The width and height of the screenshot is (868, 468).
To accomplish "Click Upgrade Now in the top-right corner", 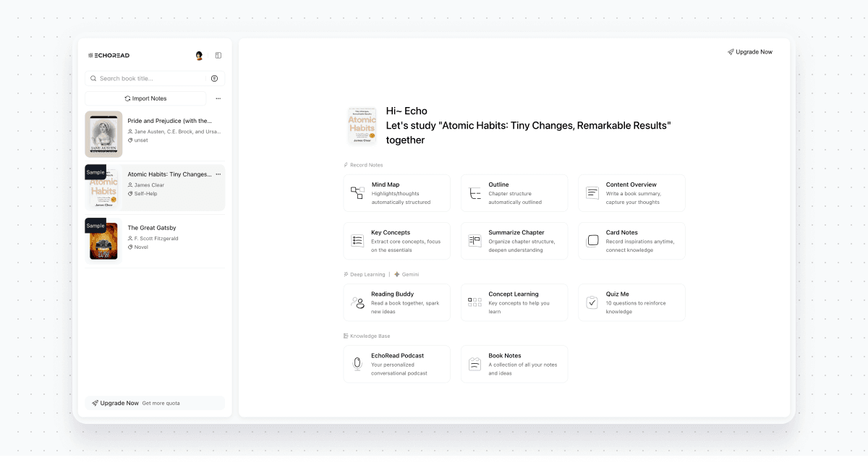I will [750, 52].
